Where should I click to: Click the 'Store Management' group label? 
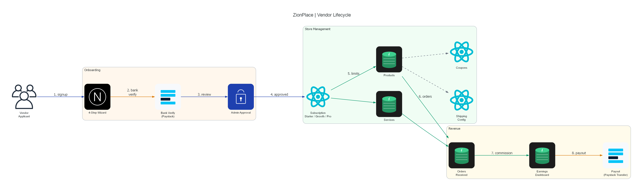pos(317,29)
